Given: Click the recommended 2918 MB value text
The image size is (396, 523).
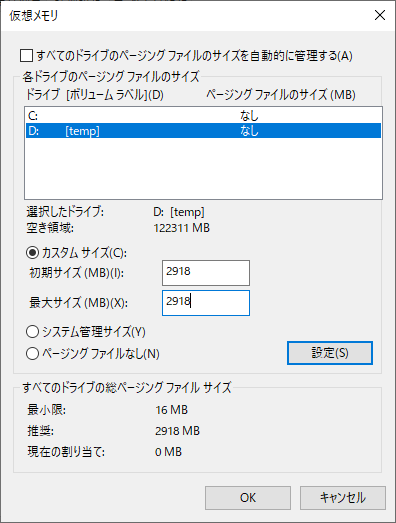Looking at the screenshot, I should click(x=177, y=431).
